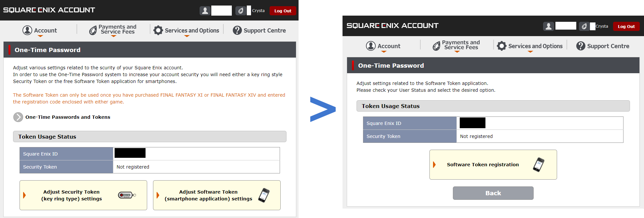Click Payments crystal icon in left navigation

[x=93, y=30]
